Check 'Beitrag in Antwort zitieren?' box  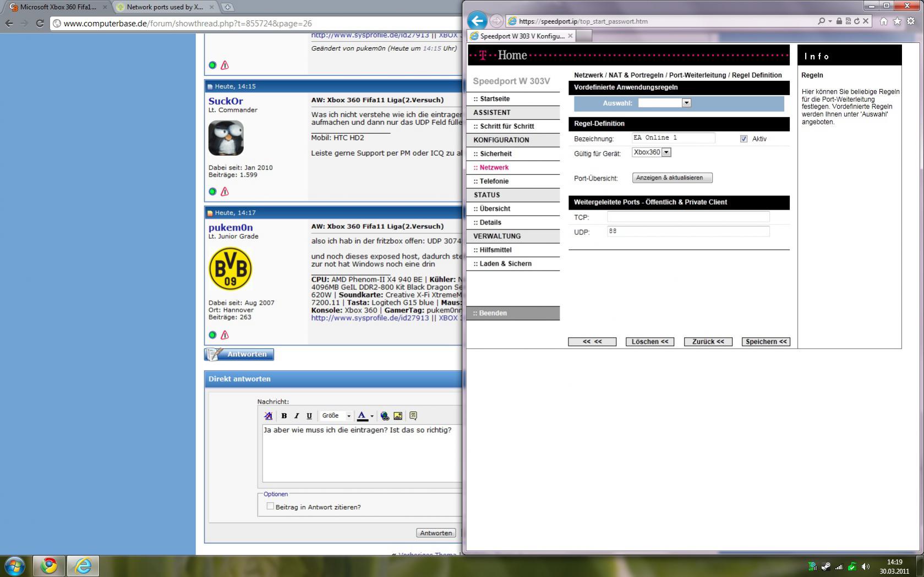(x=270, y=506)
